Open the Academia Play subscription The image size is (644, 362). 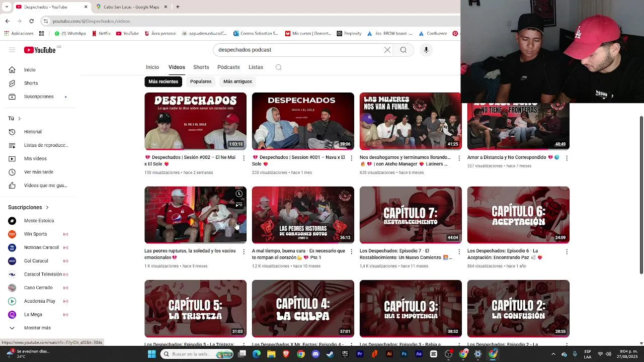pyautogui.click(x=40, y=301)
